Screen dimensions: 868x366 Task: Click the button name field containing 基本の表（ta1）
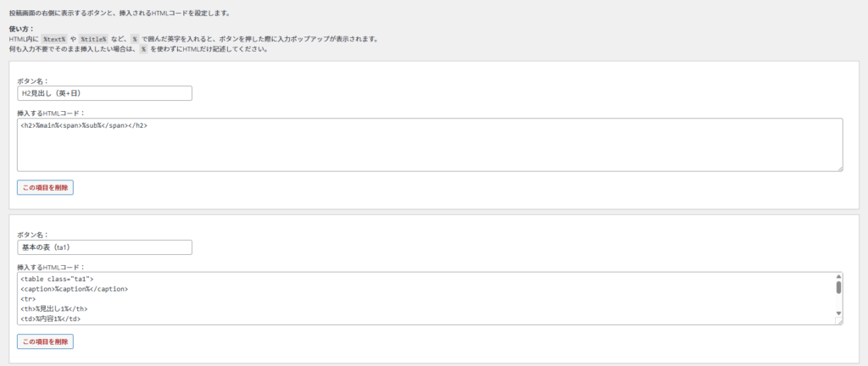104,247
